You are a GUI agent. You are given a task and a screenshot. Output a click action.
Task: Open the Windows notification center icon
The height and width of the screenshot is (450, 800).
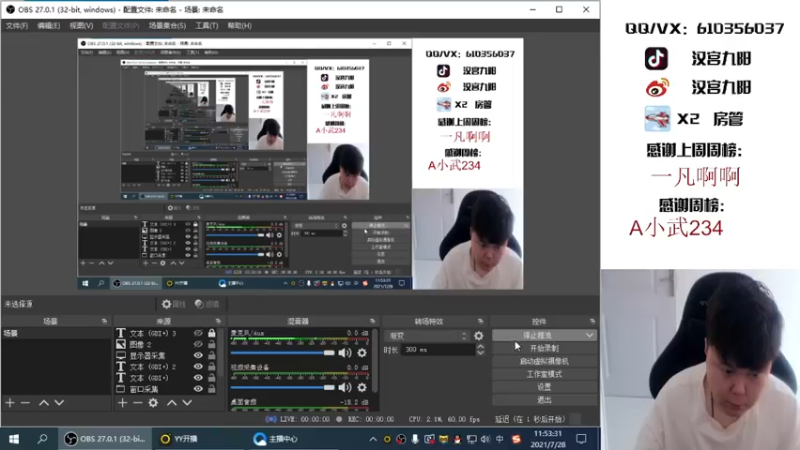coord(581,439)
